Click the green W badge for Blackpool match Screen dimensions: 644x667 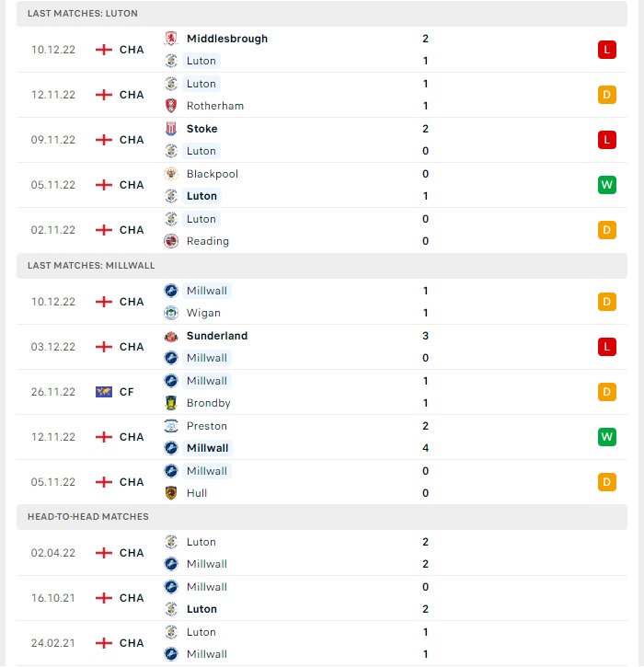606,185
